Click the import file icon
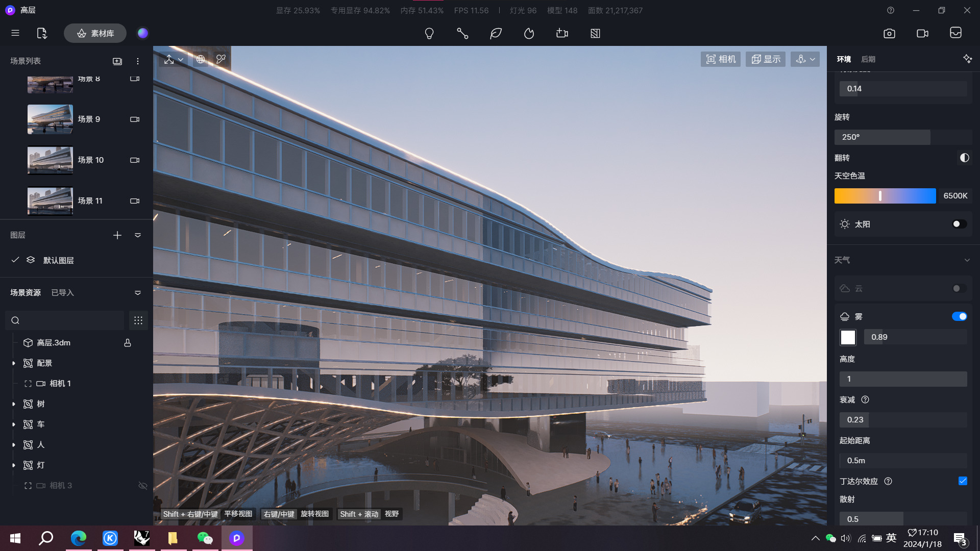This screenshot has width=980, height=551. 42,34
